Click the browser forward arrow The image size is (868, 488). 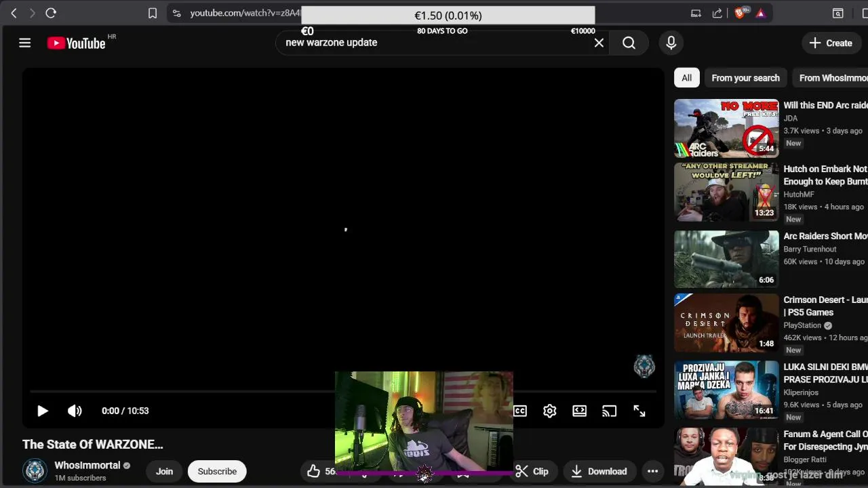(32, 13)
